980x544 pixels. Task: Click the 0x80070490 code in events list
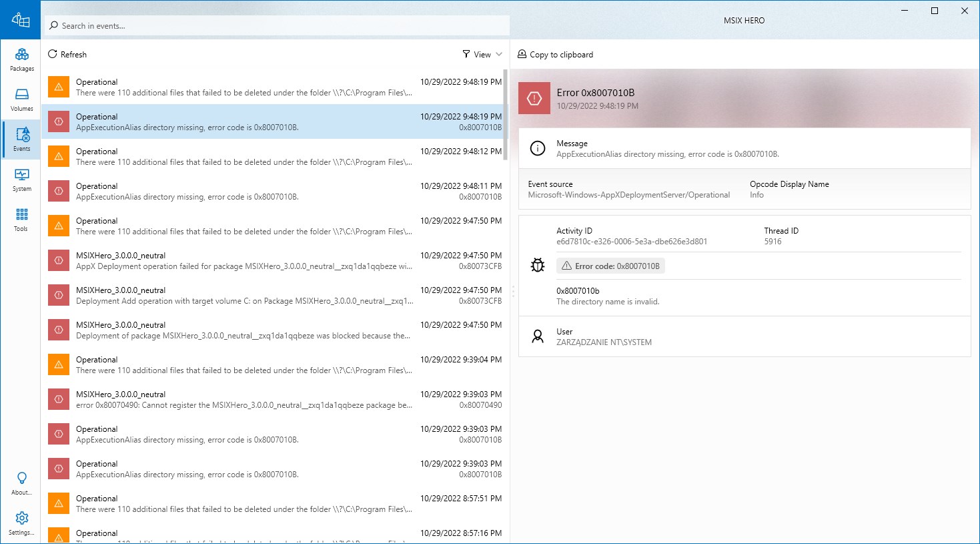(x=480, y=405)
